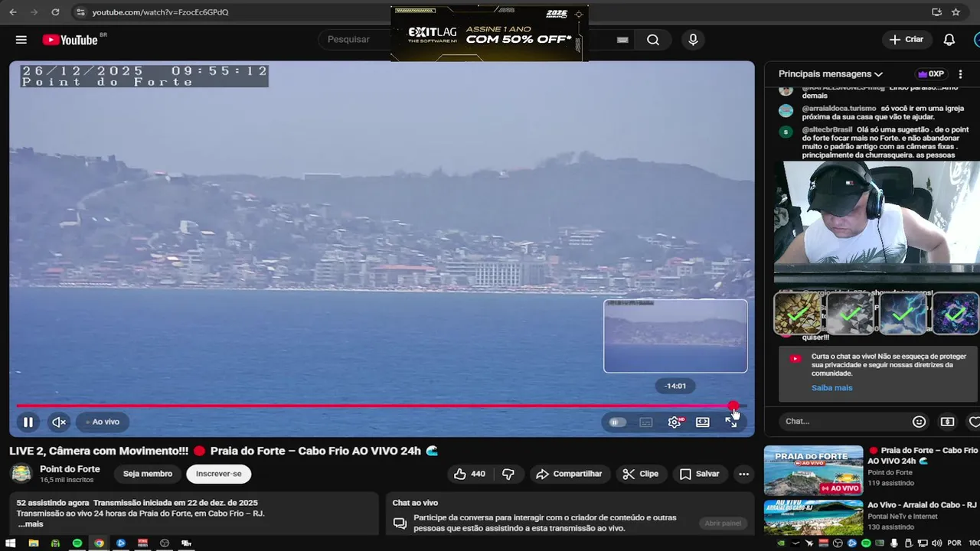
Task: Click the ExitLag 50% OFF banner ad
Action: [x=489, y=34]
